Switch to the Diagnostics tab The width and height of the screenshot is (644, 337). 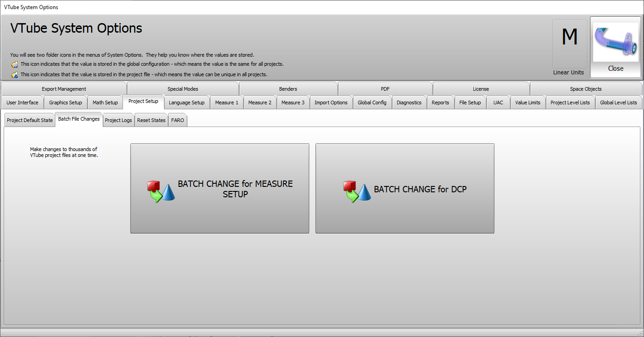pos(409,103)
